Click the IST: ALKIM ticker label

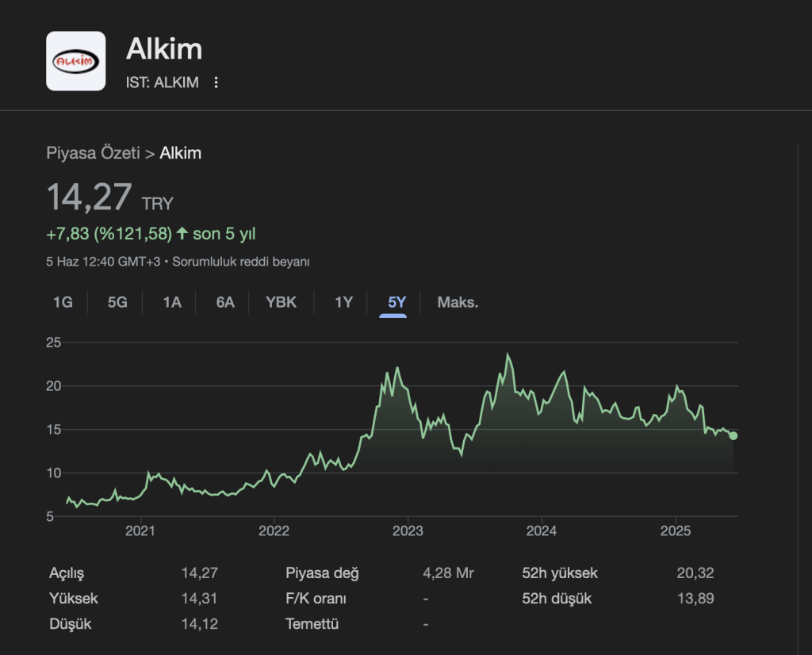[163, 82]
